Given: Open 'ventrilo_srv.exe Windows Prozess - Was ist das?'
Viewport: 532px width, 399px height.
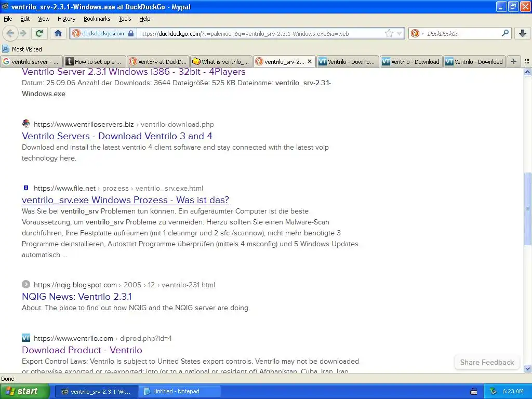Looking at the screenshot, I should [x=125, y=200].
